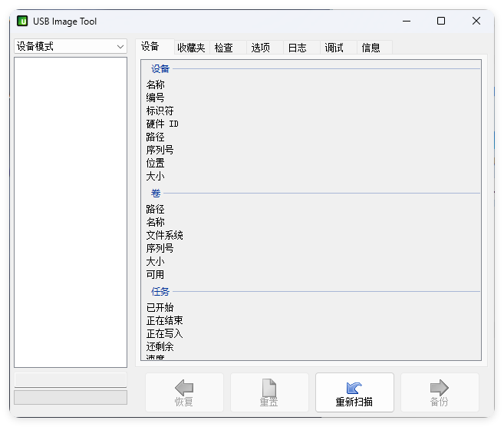Open the 设备模式 mode dropdown
Image resolution: width=504 pixels, height=427 pixels.
coord(71,46)
